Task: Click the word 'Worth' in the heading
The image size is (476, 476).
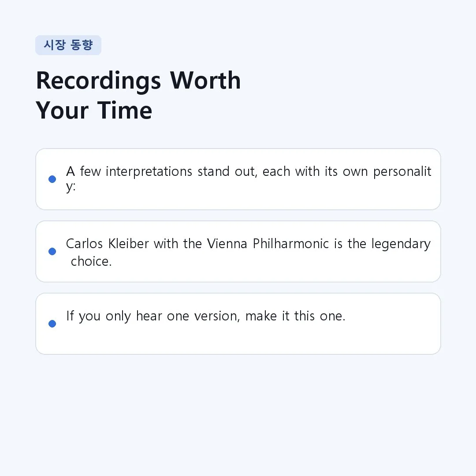Action: [x=205, y=81]
